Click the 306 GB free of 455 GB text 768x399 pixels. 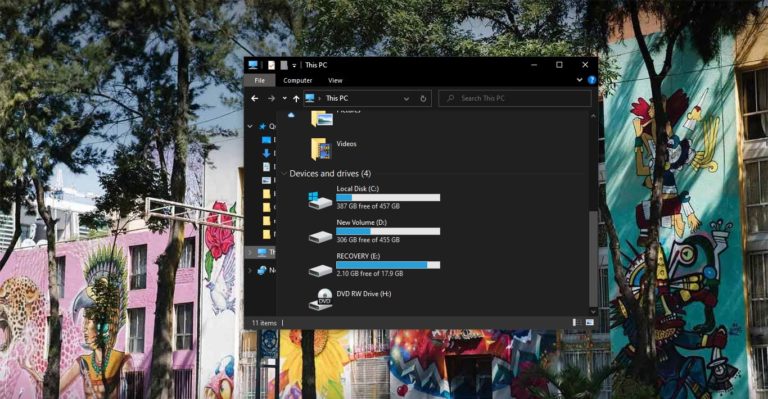point(368,240)
